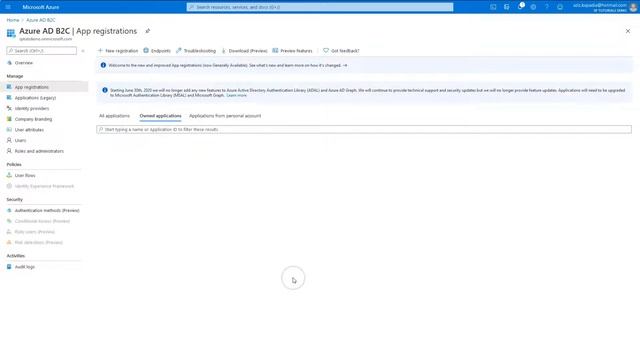Image resolution: width=640 pixels, height=360 pixels.
Task: Click the Company branding icon
Action: 9,119
